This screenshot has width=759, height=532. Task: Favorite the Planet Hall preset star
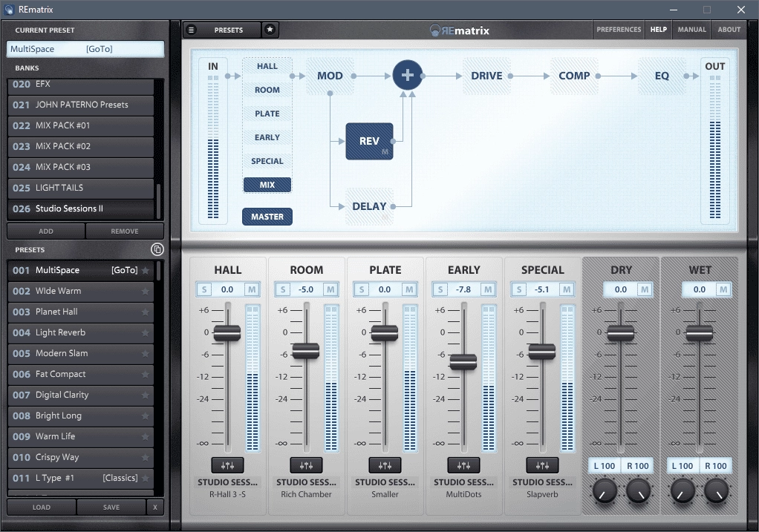pos(146,312)
